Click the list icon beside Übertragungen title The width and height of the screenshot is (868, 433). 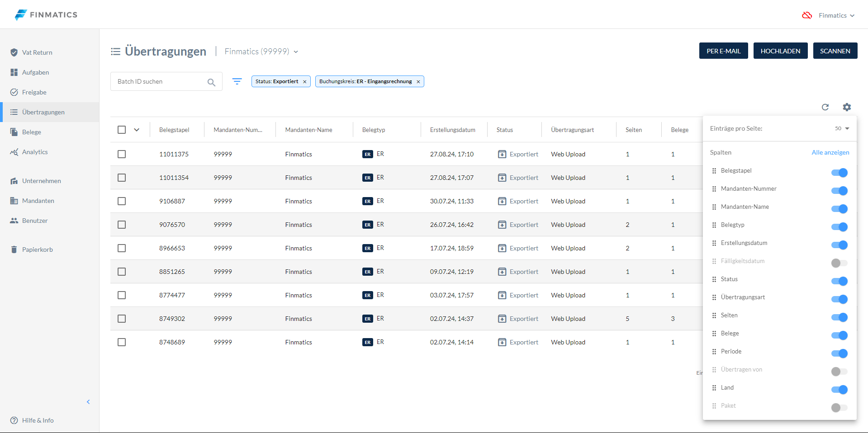point(116,52)
